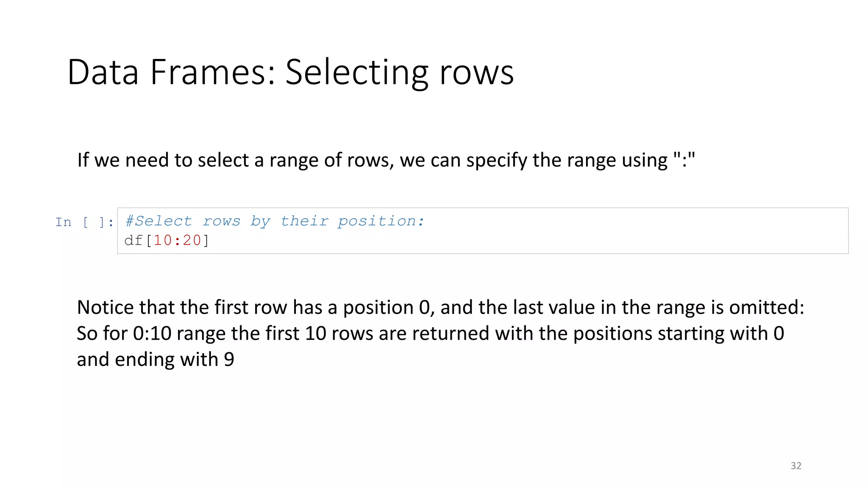The height and width of the screenshot is (488, 868).
Task: Click the quoted colon after 'range using'
Action: coord(684,160)
